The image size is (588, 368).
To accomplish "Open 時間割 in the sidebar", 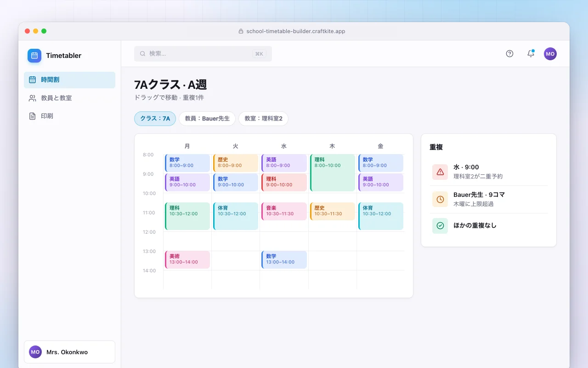I will click(x=70, y=80).
